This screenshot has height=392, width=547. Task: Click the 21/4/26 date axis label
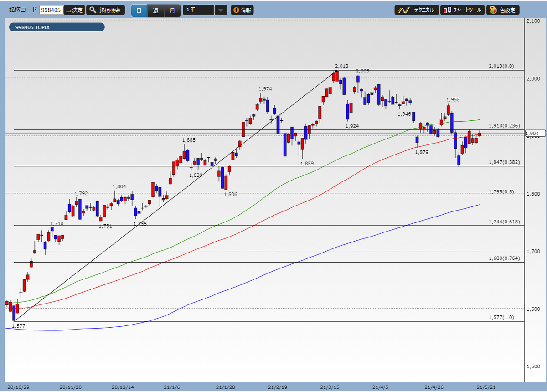[433, 387]
